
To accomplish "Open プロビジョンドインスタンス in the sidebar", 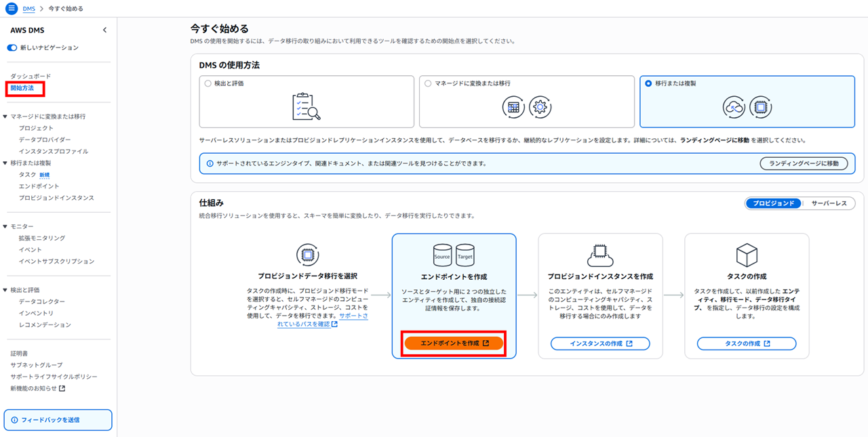I will tap(57, 198).
